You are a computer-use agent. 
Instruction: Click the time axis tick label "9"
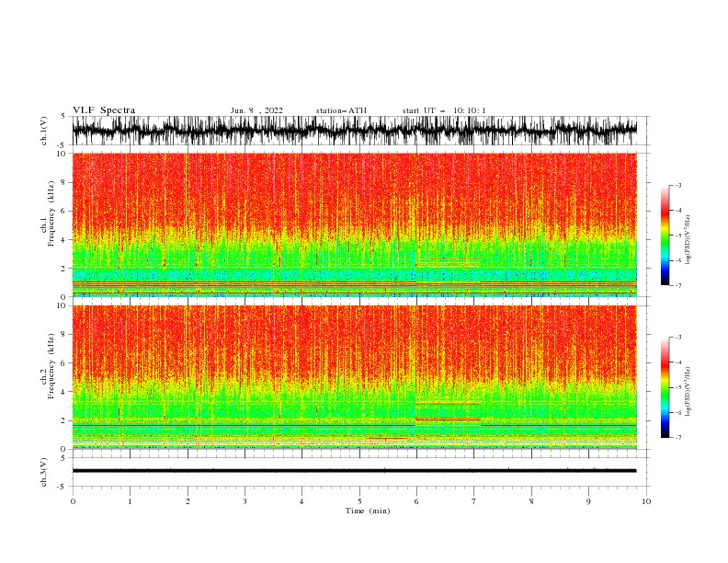(x=588, y=501)
